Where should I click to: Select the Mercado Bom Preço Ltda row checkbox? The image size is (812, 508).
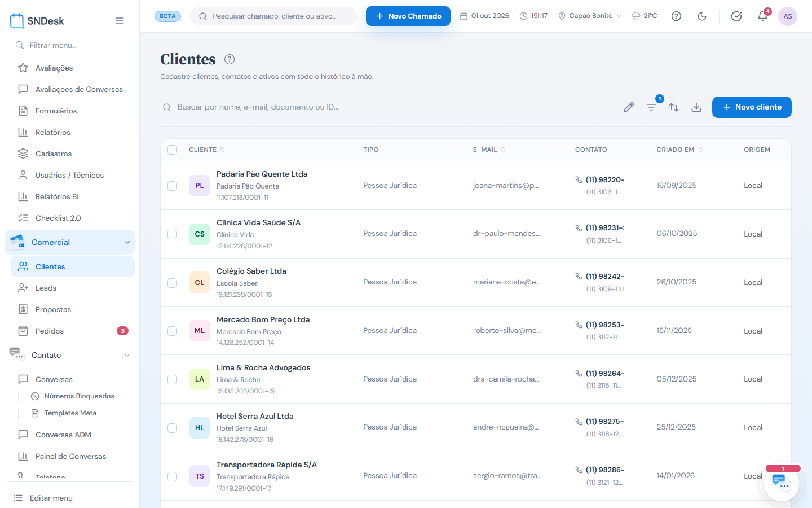click(173, 331)
